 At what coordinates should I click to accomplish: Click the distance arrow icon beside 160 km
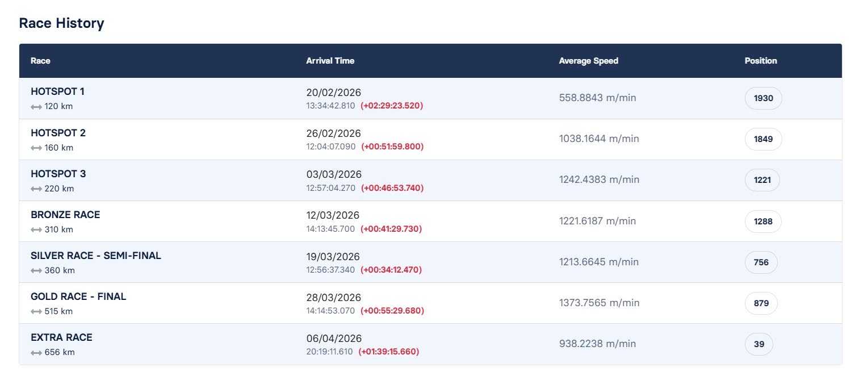coord(36,148)
